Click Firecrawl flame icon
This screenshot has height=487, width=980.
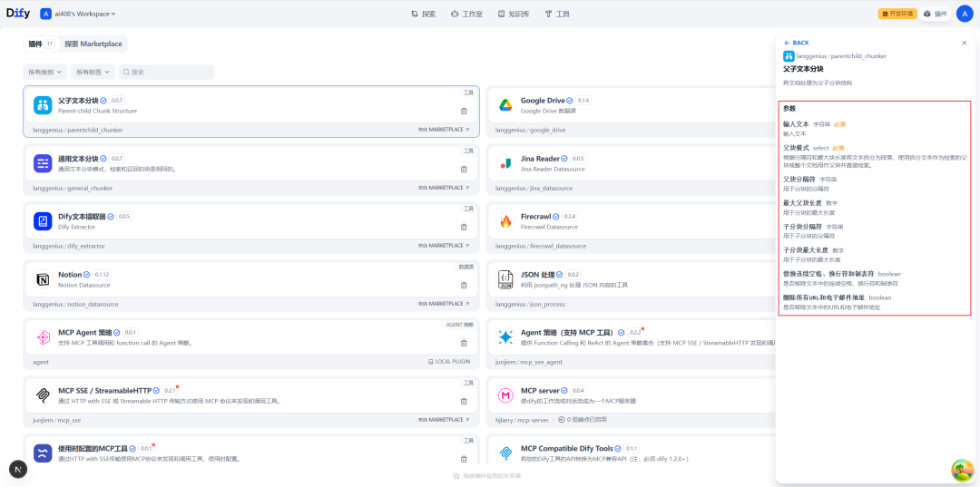tap(505, 221)
